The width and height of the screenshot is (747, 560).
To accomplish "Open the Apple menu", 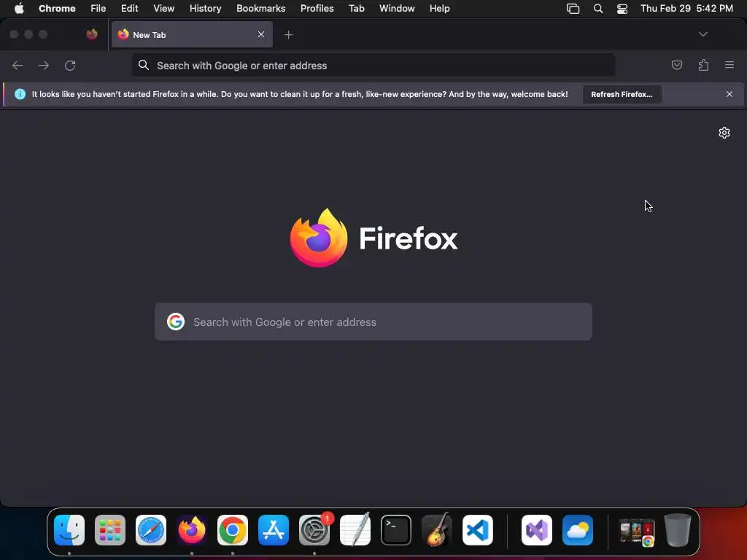I will click(19, 9).
